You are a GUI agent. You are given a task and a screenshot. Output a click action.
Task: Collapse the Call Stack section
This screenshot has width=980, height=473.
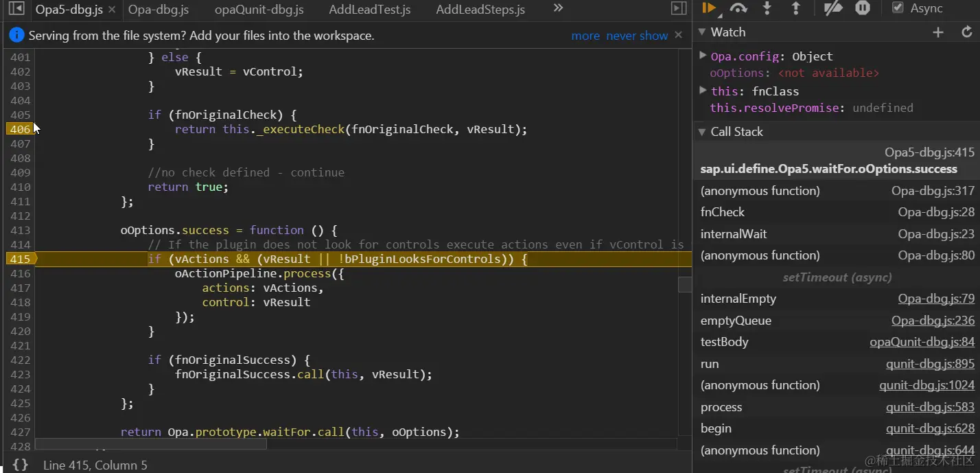point(701,132)
